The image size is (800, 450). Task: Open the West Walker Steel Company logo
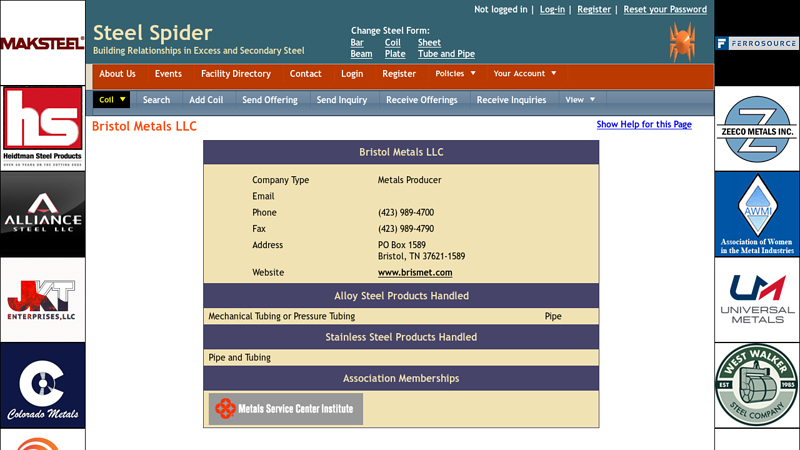(757, 385)
